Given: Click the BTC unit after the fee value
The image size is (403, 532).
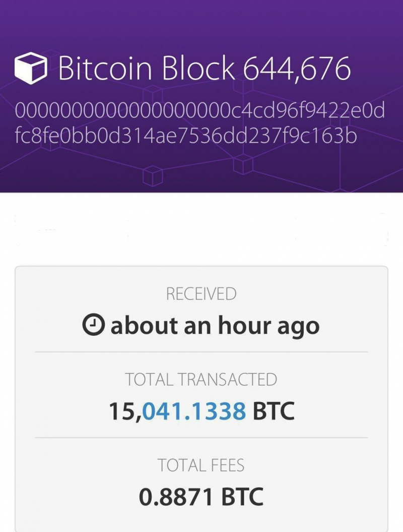Looking at the screenshot, I should 242,497.
